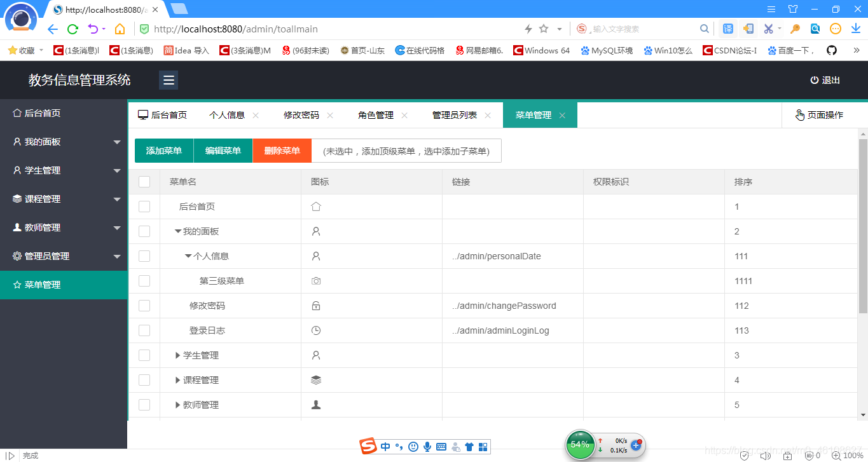Screen dimensions: 868x462
Task: Click the 100% zoom indicator in status bar
Action: [847, 456]
